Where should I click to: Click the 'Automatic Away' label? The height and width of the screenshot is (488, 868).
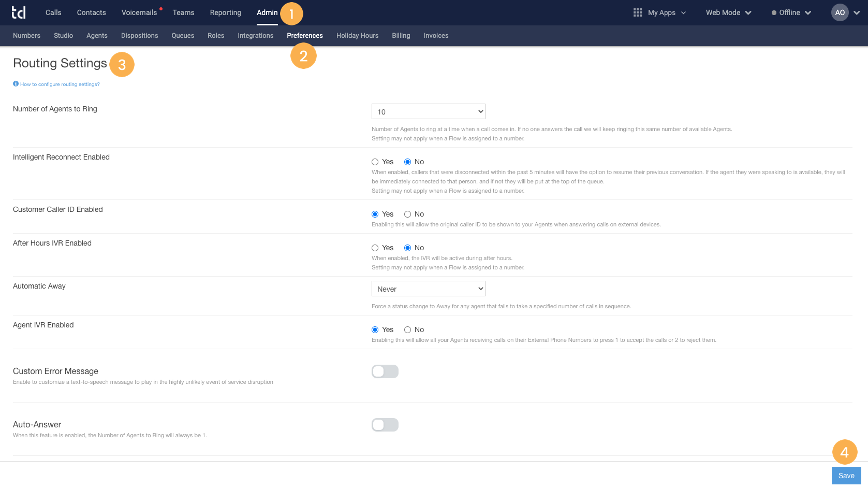39,286
